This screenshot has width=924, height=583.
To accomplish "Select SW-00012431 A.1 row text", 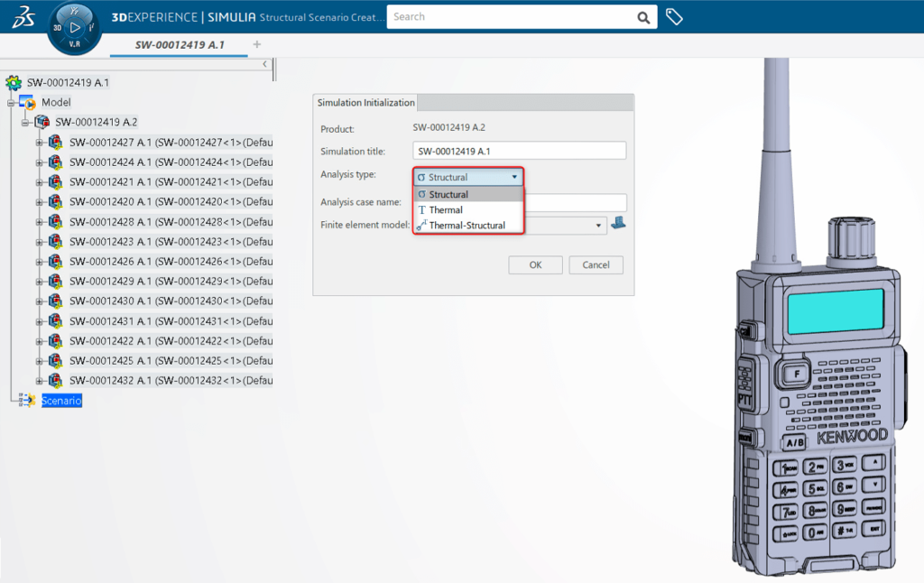I will coord(171,321).
